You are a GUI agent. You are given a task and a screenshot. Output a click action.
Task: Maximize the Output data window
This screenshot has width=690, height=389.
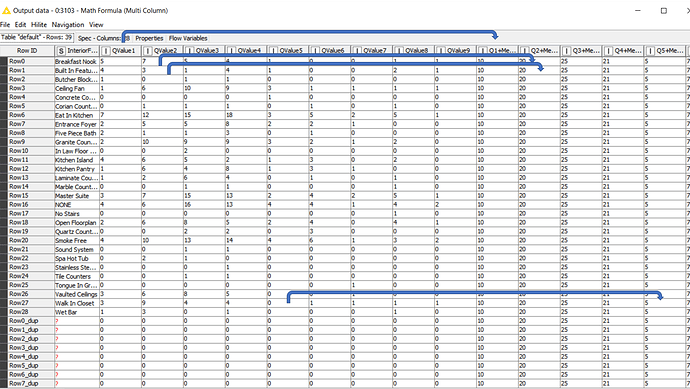(664, 11)
